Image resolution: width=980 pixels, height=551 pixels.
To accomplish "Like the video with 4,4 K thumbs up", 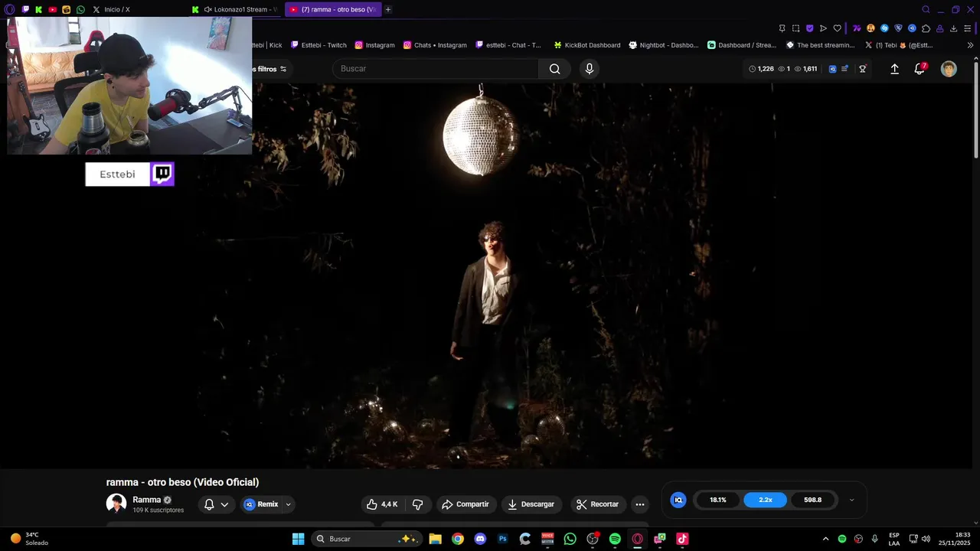I will [382, 504].
